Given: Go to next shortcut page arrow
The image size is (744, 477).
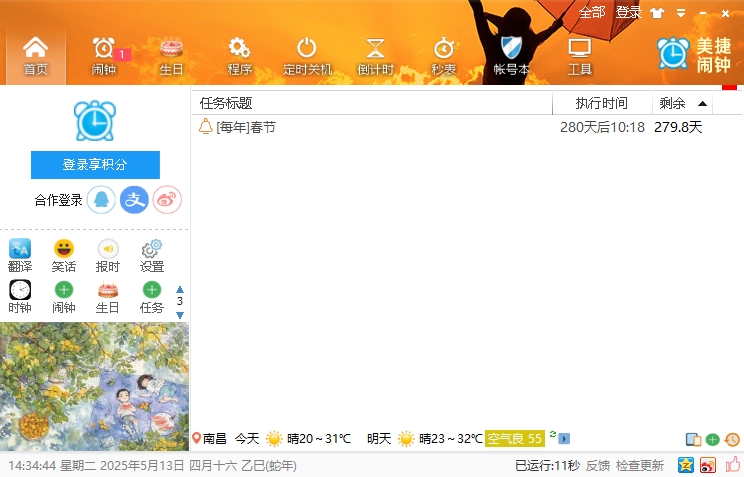Looking at the screenshot, I should pos(180,315).
